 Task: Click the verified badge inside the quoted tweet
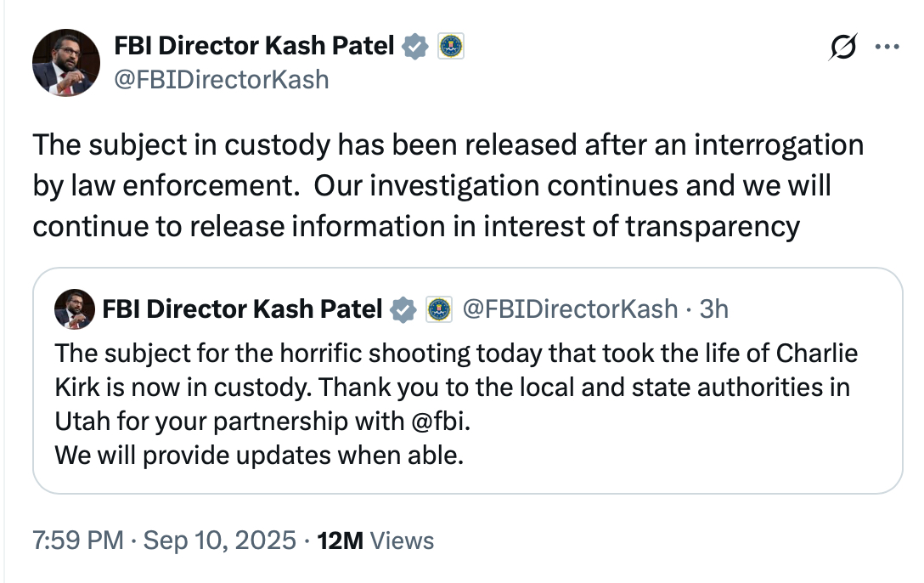pyautogui.click(x=403, y=309)
